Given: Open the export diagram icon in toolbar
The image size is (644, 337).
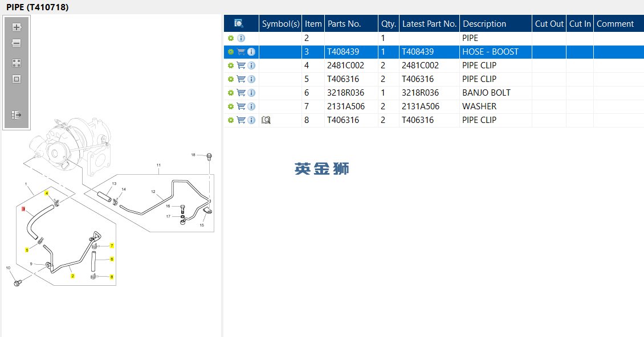Looking at the screenshot, I should pyautogui.click(x=17, y=115).
